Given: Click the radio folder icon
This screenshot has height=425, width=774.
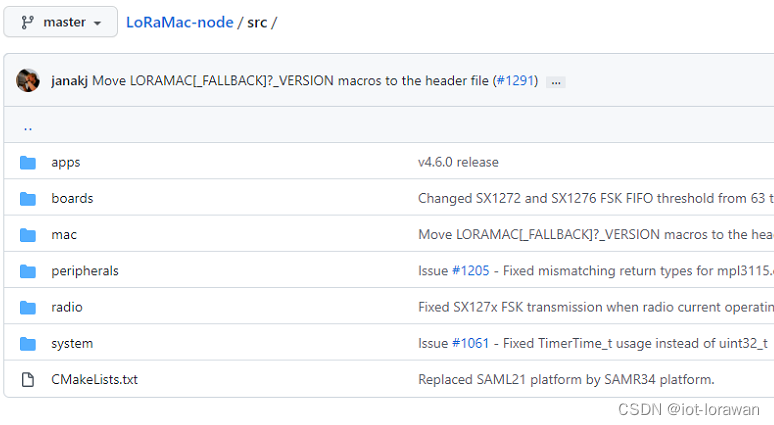Looking at the screenshot, I should point(28,307).
